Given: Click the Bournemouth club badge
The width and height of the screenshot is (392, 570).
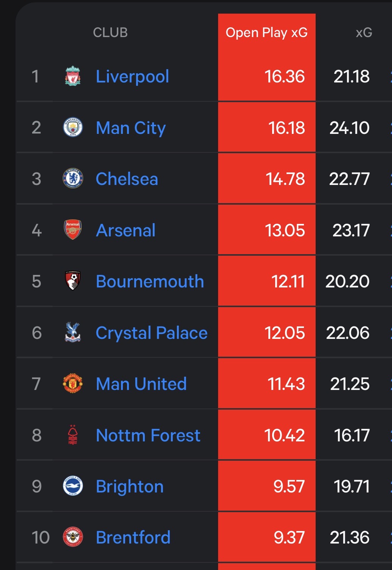Looking at the screenshot, I should [73, 281].
